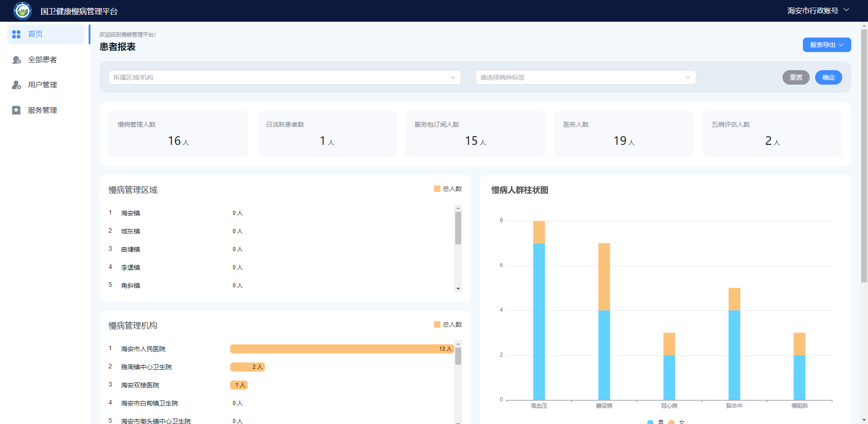Click the 所属区域/机构 dropdown arrow

click(453, 77)
